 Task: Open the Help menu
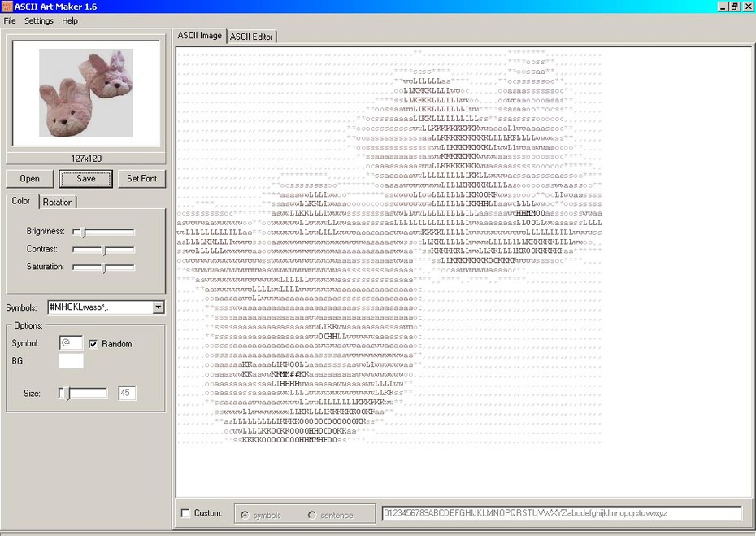point(70,21)
